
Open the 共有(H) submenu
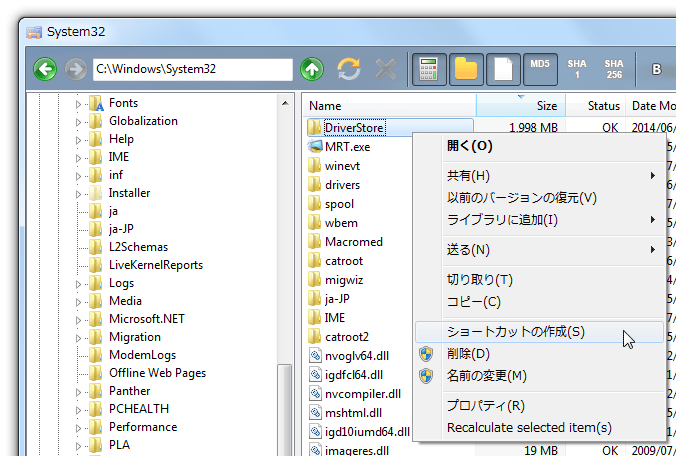(x=539, y=176)
